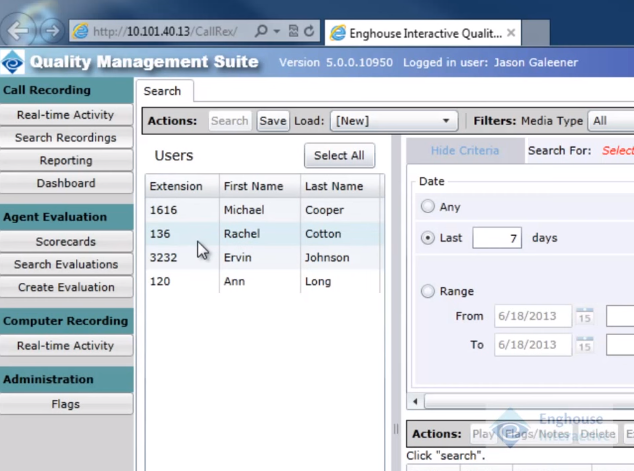The image size is (634, 471).
Task: Open Create Evaluation page
Action: [66, 287]
